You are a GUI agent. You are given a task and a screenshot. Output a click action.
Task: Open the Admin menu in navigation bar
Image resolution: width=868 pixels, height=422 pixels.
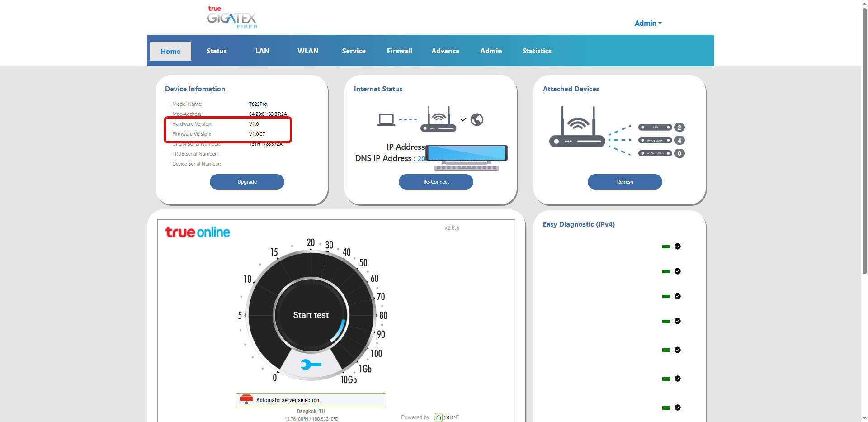click(x=491, y=51)
